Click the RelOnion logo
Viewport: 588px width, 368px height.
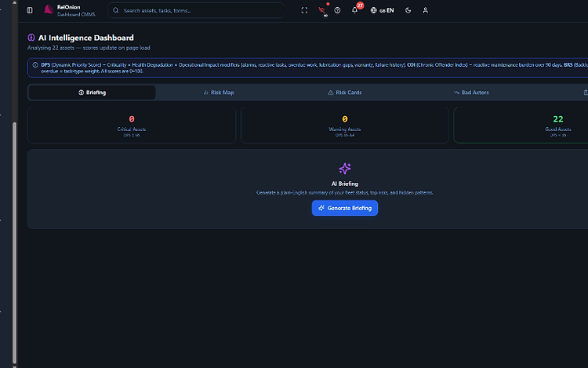click(49, 9)
